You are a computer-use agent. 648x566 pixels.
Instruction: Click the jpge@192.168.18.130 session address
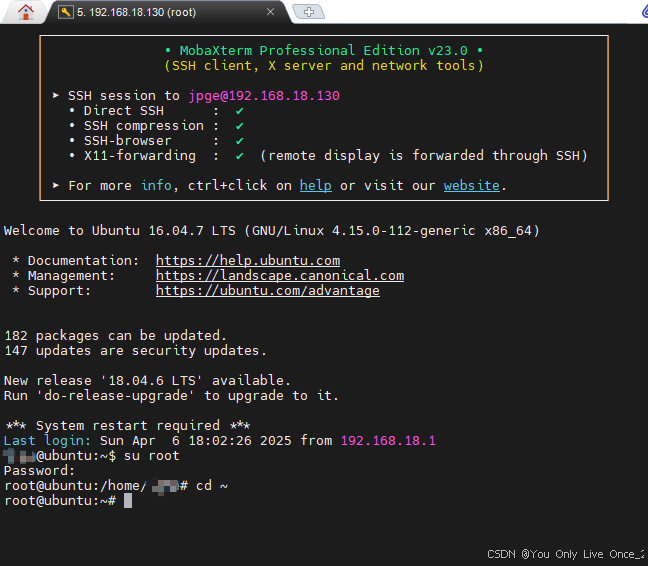coord(264,96)
